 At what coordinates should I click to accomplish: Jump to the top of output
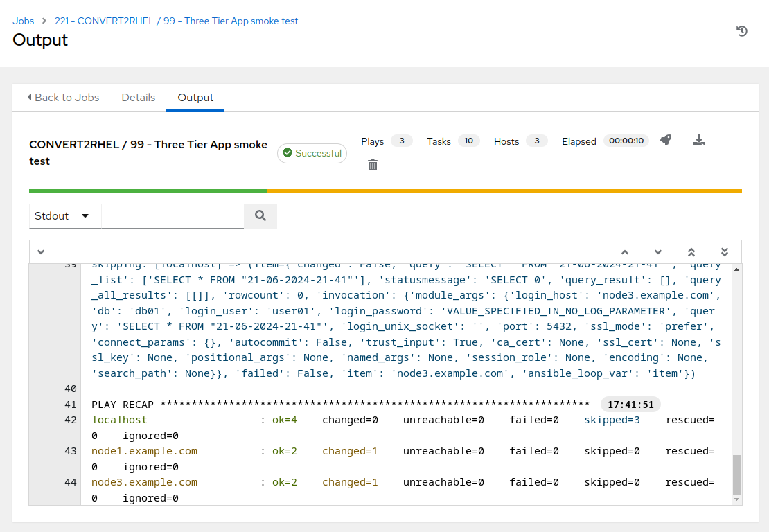pyautogui.click(x=691, y=252)
